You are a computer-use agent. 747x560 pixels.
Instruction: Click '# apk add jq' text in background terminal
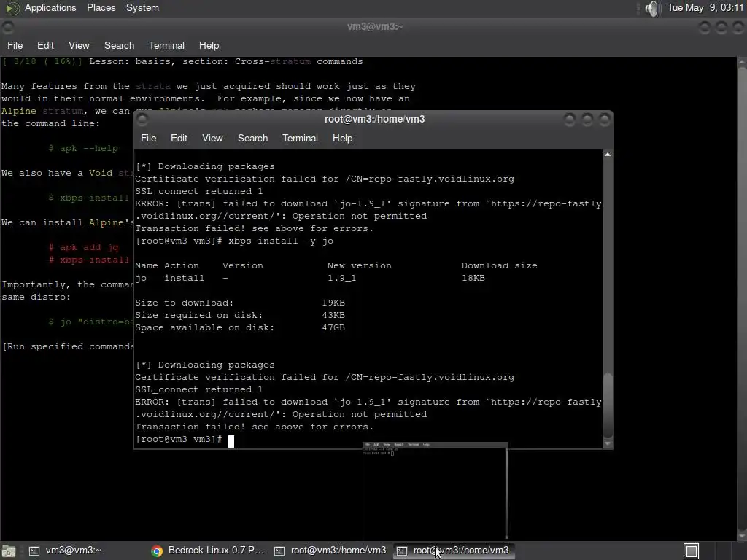pyautogui.click(x=83, y=247)
